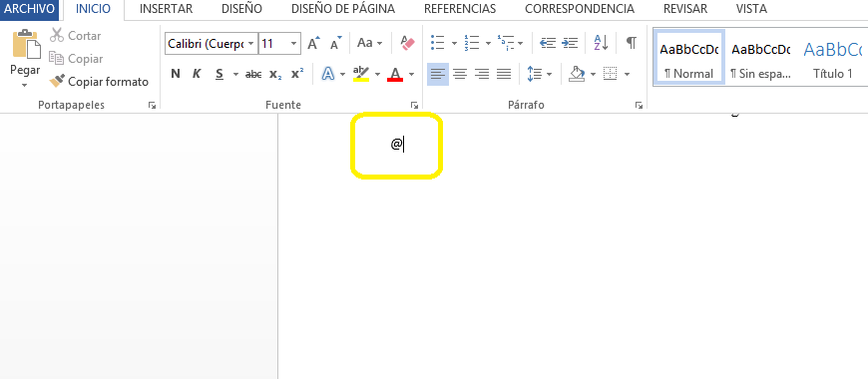
Task: Toggle center alignment
Action: tap(460, 74)
